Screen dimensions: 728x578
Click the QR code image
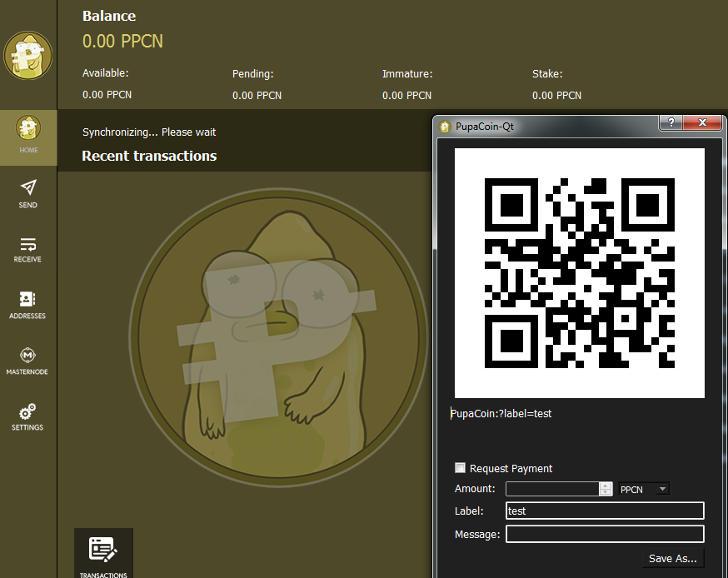(580, 273)
